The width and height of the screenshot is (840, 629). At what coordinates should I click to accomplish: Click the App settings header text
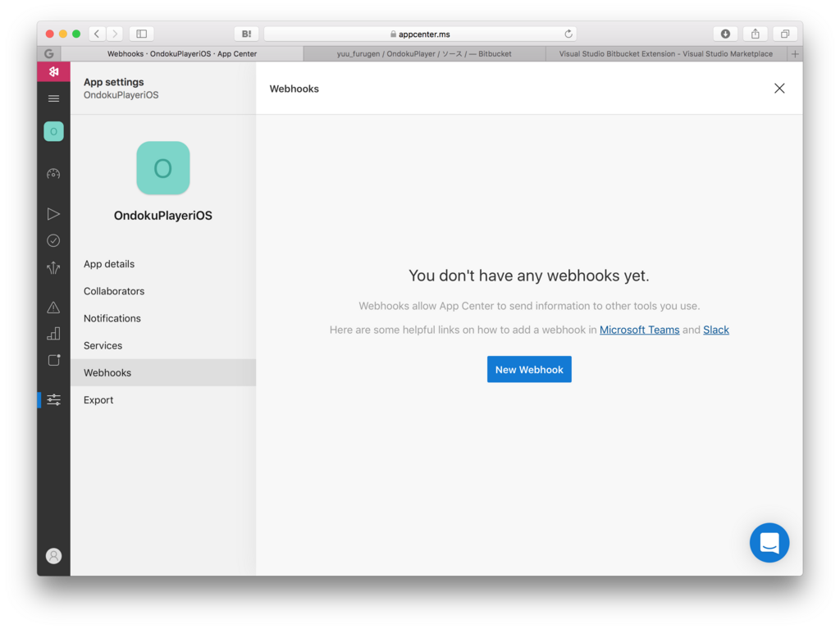(113, 82)
